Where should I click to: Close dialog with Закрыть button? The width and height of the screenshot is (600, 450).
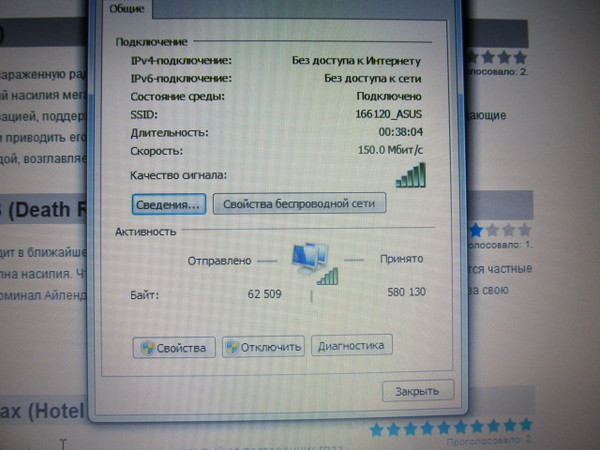[418, 390]
